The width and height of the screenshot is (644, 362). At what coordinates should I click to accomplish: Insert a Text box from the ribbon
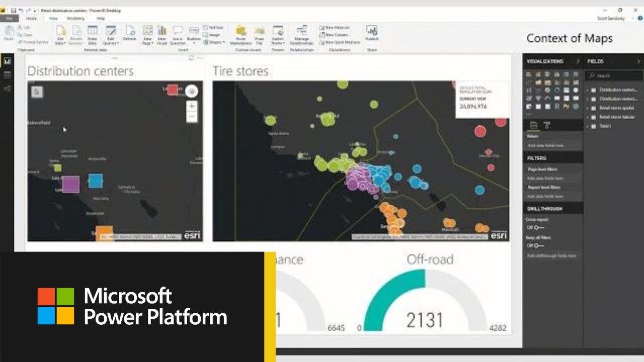(213, 28)
